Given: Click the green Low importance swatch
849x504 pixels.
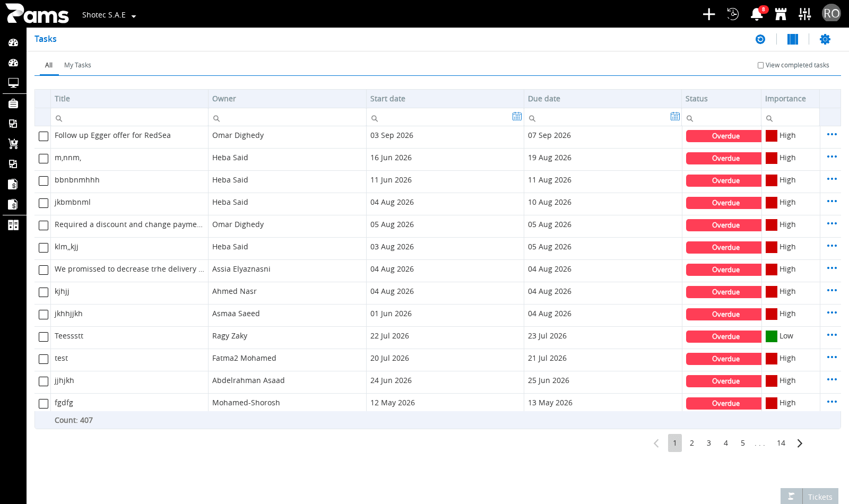Looking at the screenshot, I should coord(772,336).
